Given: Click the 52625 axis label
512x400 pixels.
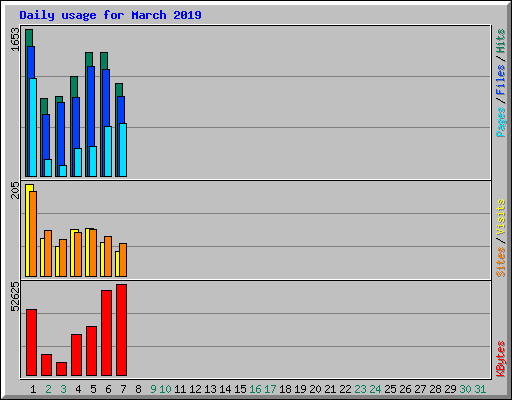Looking at the screenshot, I should click(x=15, y=296).
